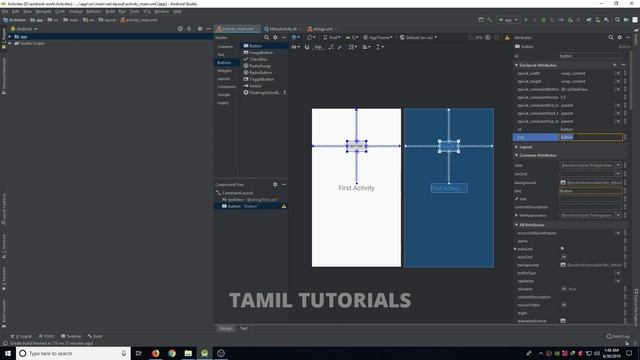
Task: Infer constraints wand icon
Action: tap(340, 47)
